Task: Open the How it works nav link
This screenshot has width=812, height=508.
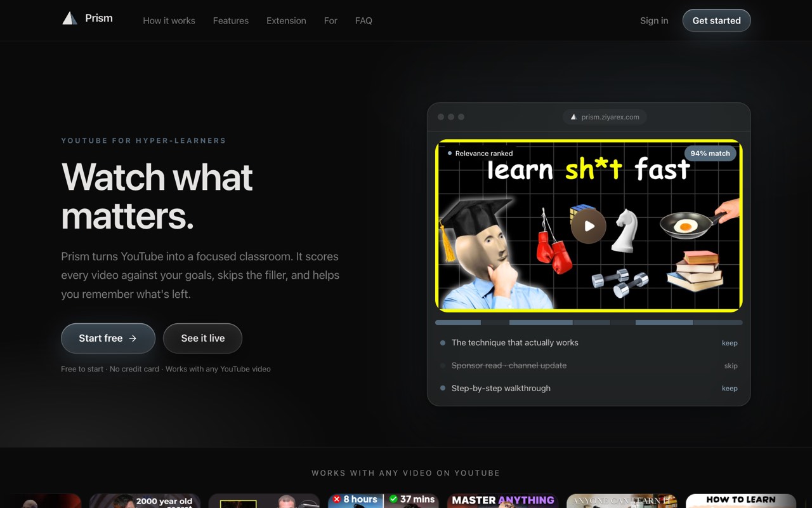Action: 169,20
